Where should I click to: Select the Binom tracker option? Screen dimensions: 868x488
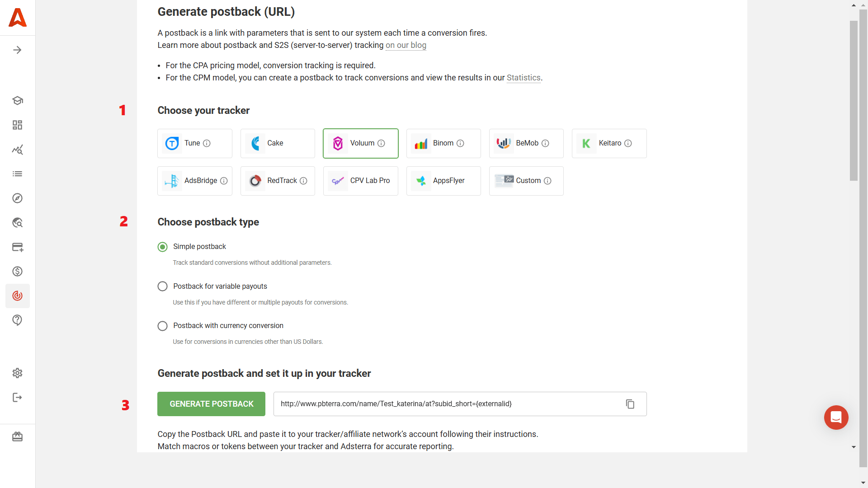click(x=443, y=143)
